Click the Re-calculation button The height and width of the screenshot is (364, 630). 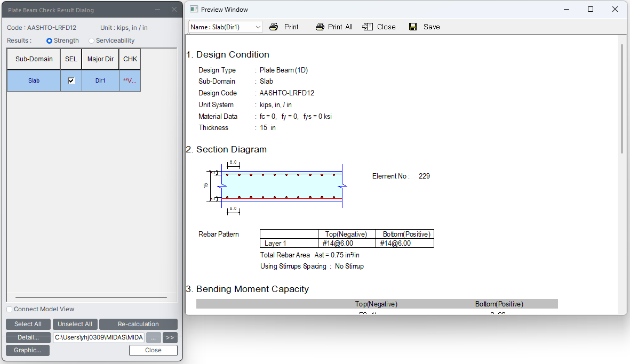coord(138,324)
